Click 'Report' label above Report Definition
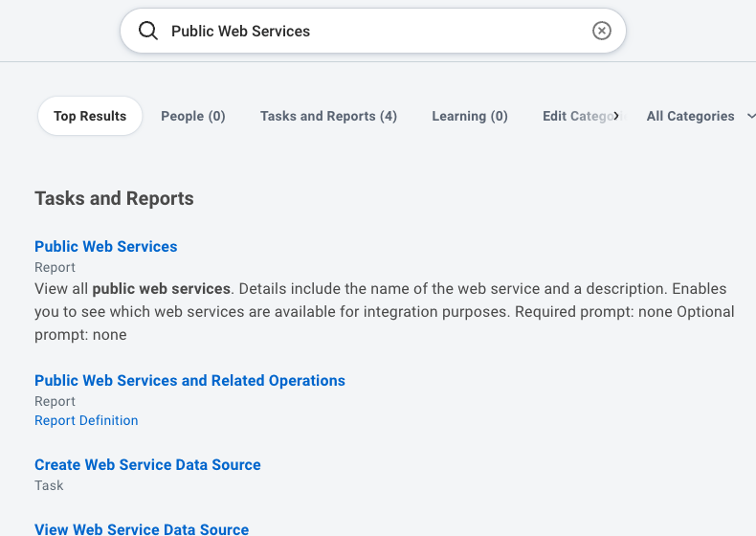Image resolution: width=756 pixels, height=536 pixels. tap(55, 401)
